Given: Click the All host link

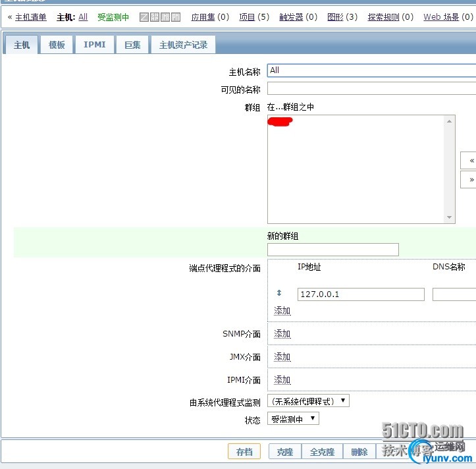Looking at the screenshot, I should click(x=83, y=17).
